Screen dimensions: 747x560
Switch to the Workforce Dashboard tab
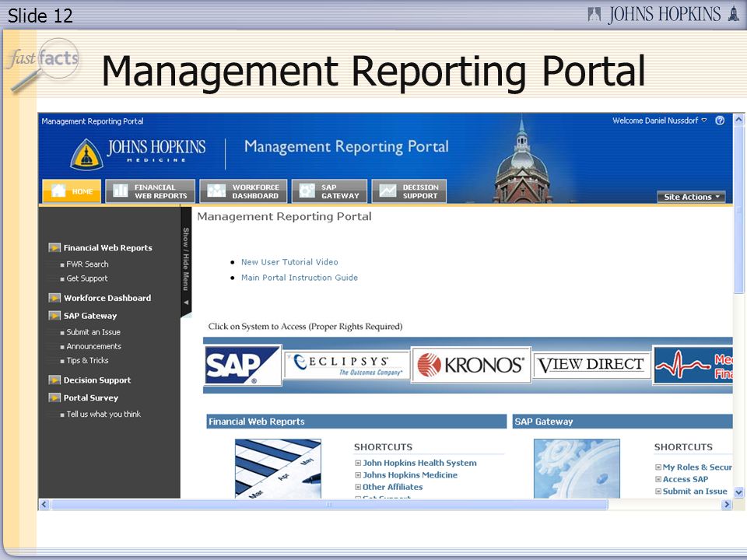(244, 191)
